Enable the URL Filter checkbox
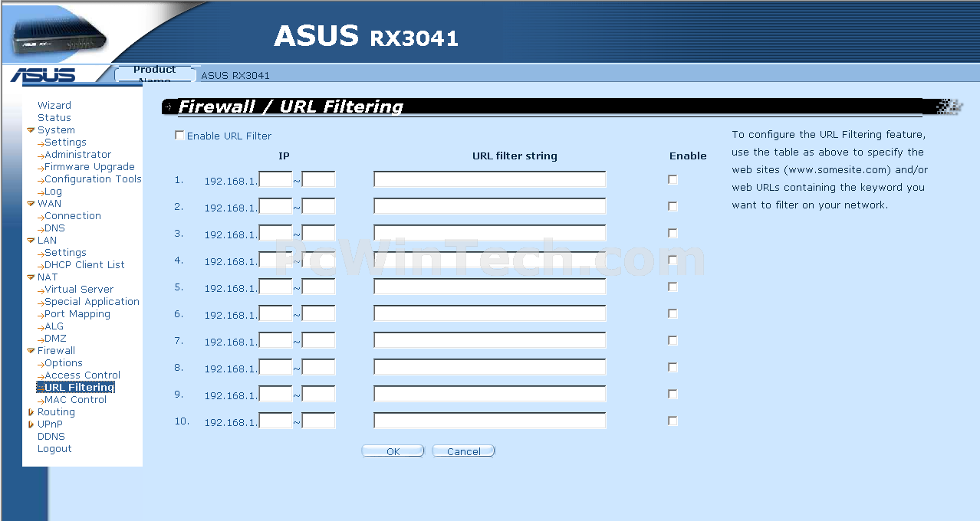The image size is (980, 521). click(x=179, y=136)
